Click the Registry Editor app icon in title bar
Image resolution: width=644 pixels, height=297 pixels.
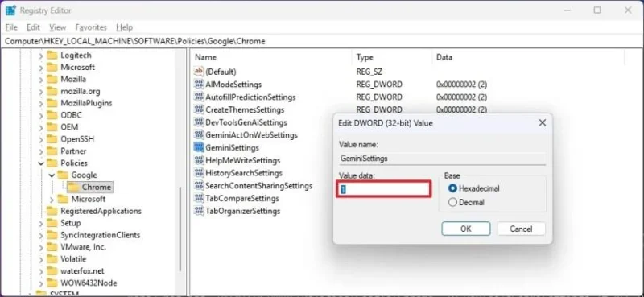[10, 10]
